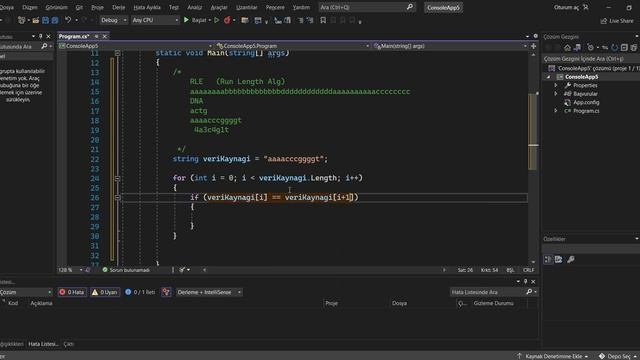Open the Araçlar menu

[x=219, y=7]
